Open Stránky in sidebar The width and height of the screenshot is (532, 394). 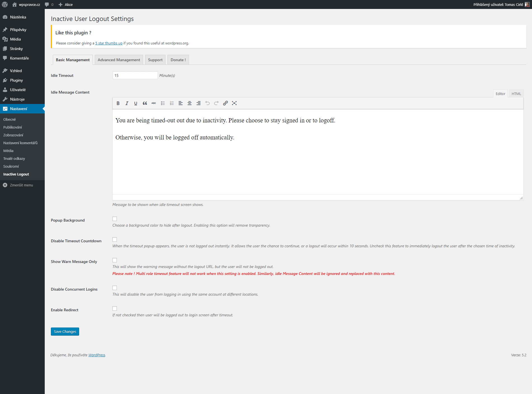(22, 49)
